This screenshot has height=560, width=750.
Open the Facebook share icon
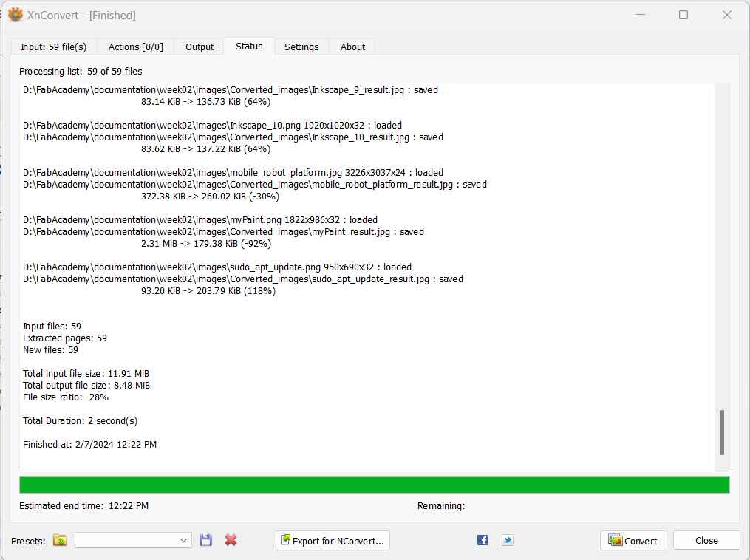click(482, 540)
